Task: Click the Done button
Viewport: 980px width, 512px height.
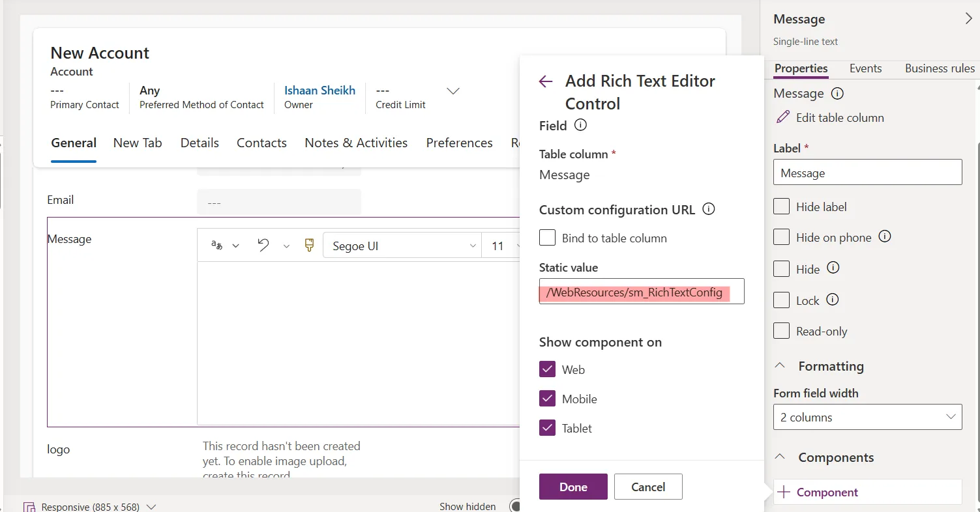Action: pyautogui.click(x=573, y=487)
